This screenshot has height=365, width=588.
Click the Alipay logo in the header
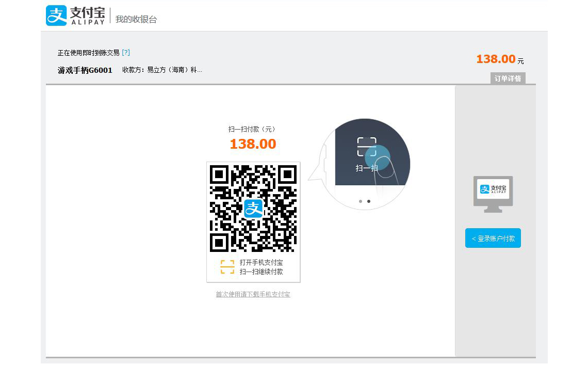pyautogui.click(x=75, y=16)
